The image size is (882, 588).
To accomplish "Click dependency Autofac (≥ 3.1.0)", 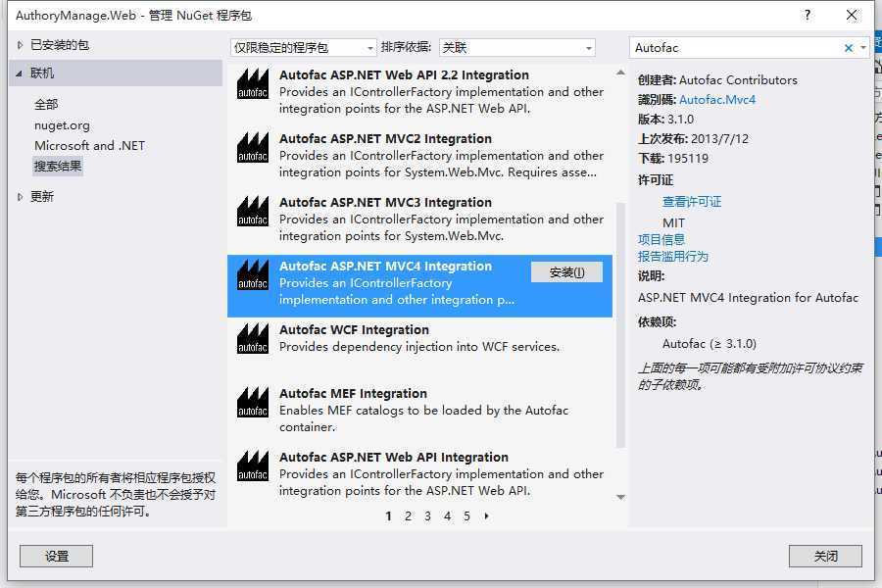I will [710, 343].
